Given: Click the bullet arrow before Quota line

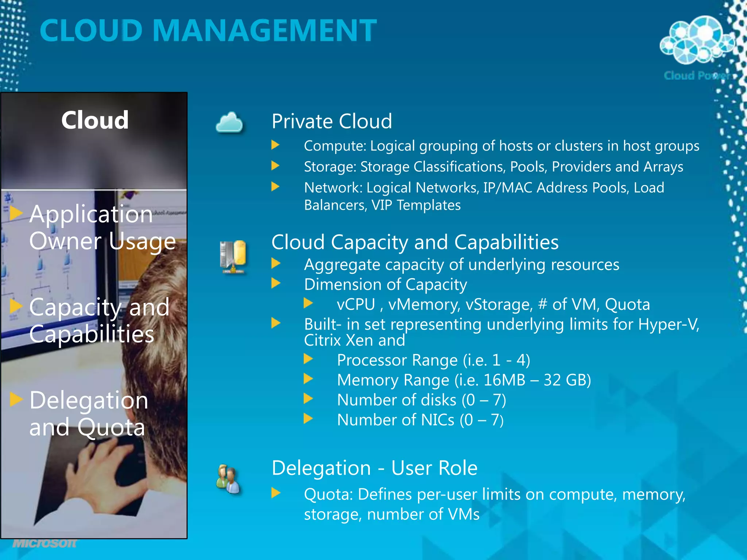Looking at the screenshot, I should coord(276,494).
